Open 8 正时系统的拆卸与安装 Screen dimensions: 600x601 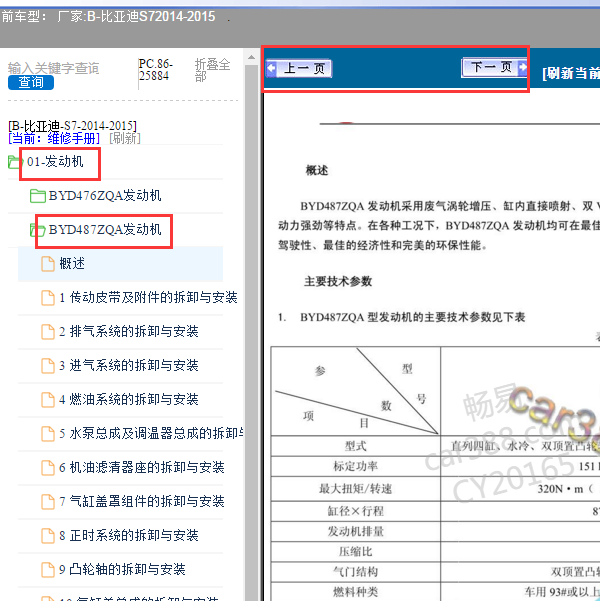point(129,535)
